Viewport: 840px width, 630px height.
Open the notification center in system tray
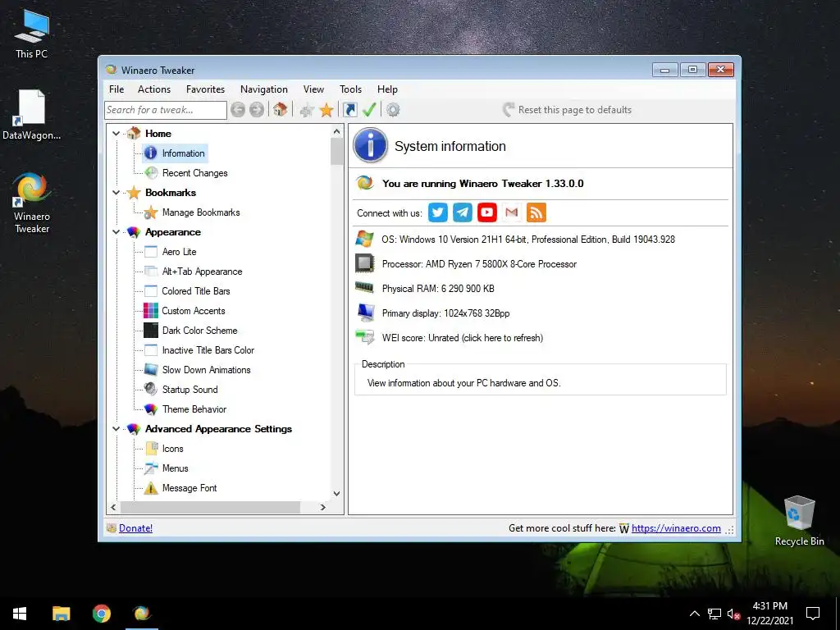(813, 614)
